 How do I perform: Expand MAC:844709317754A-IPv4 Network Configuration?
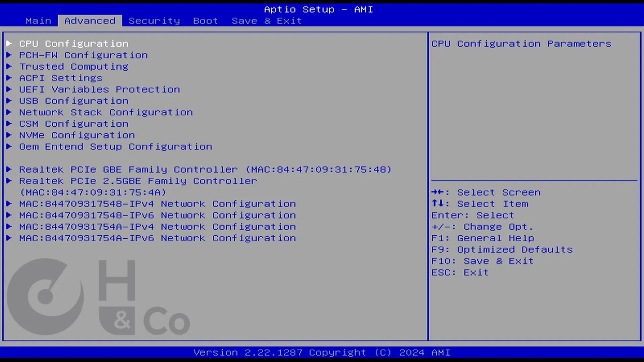click(157, 226)
